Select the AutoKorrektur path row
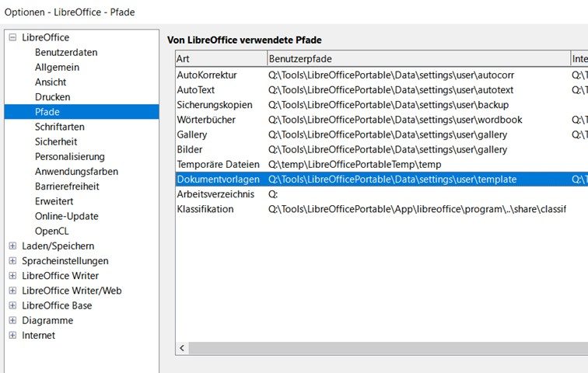588x373 pixels. tap(207, 75)
